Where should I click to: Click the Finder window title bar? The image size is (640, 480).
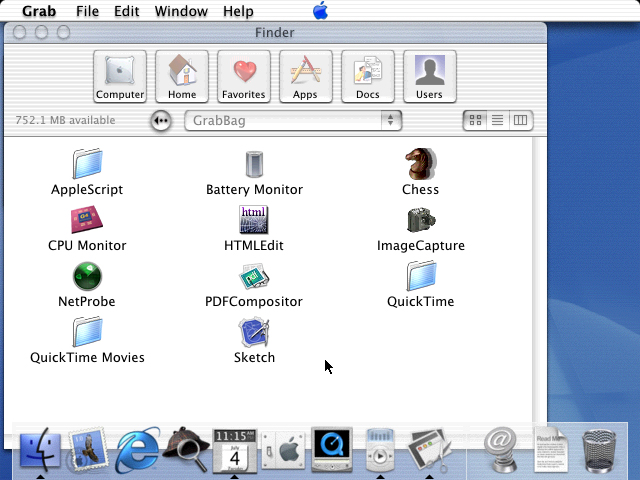275,33
